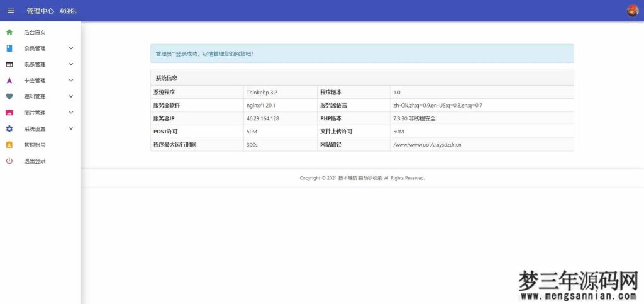644x304 pixels.
Task: Open the user avatar in top bar
Action: click(x=633, y=11)
